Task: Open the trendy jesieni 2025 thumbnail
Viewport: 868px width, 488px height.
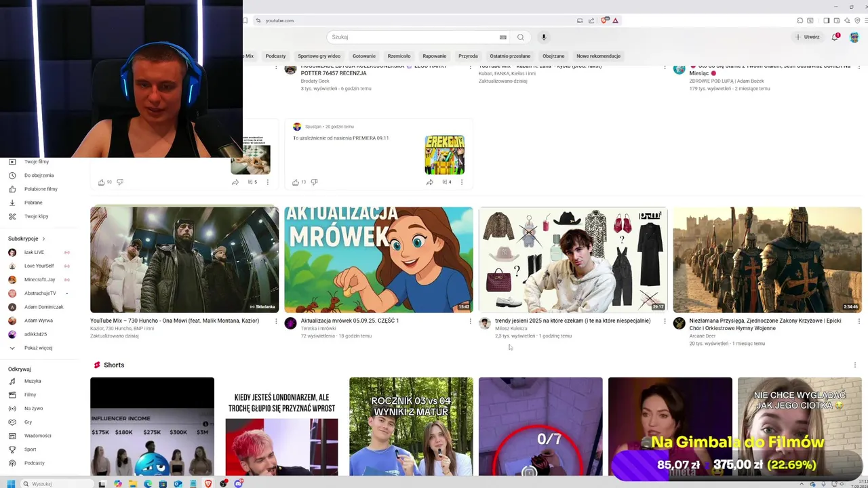Action: pyautogui.click(x=573, y=260)
